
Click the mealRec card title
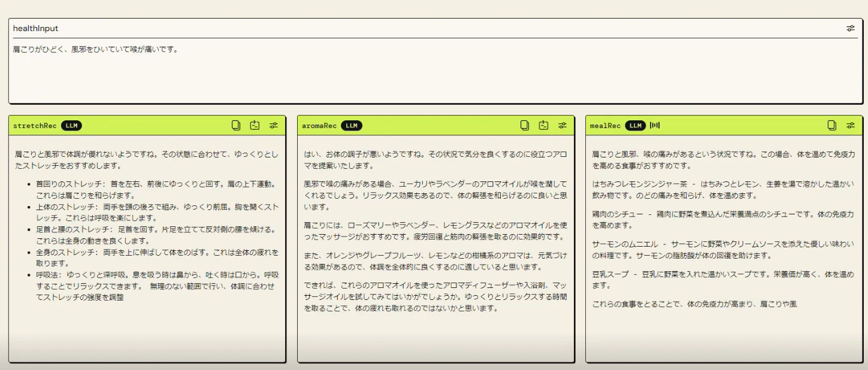pos(605,126)
